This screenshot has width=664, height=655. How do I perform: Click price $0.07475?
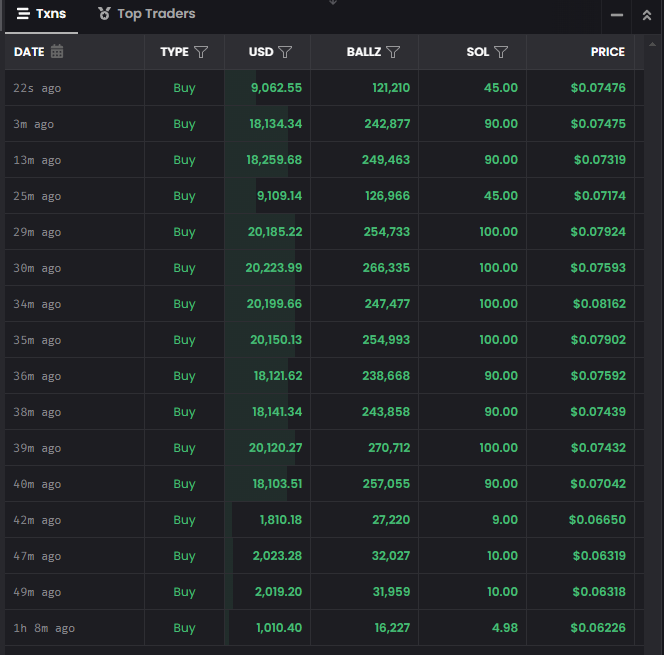coord(598,124)
